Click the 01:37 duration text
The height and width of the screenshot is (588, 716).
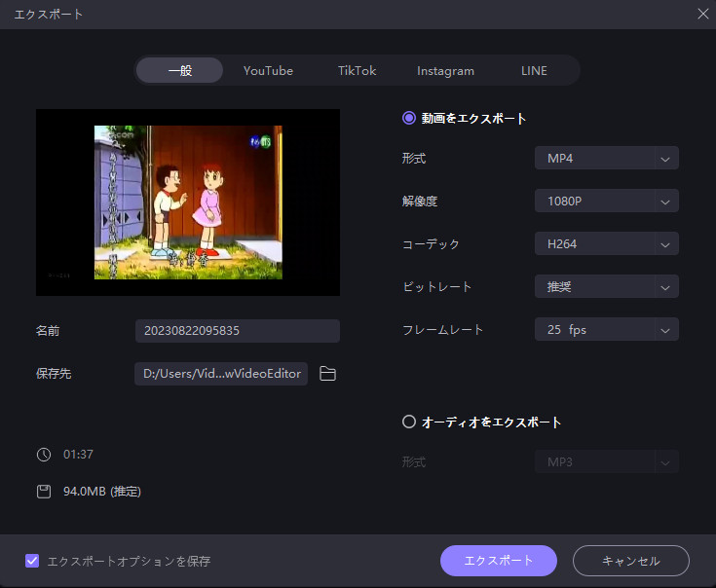coord(78,455)
